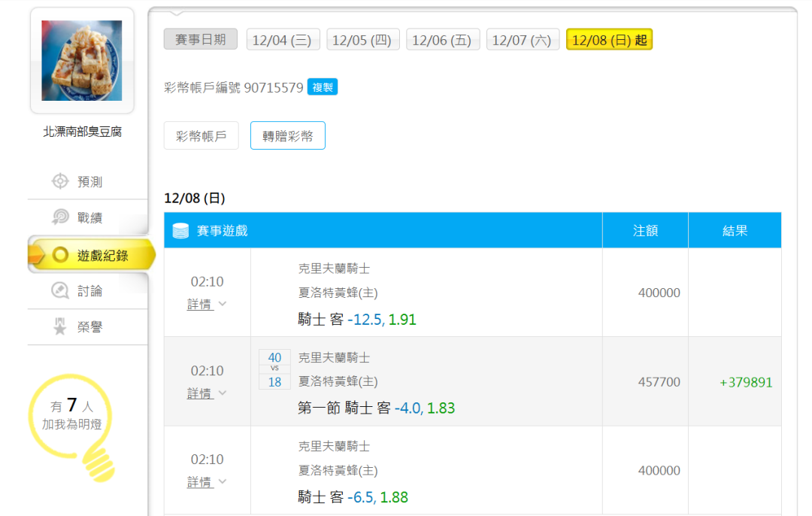Open the 轉贈彩幣 tab
Image resolution: width=812 pixels, height=516 pixels.
pos(288,135)
